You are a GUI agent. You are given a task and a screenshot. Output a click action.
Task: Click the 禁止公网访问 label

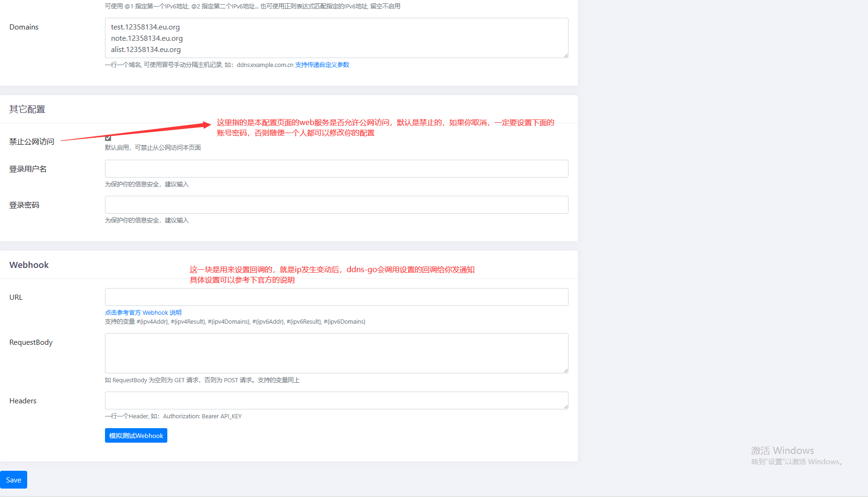click(32, 141)
